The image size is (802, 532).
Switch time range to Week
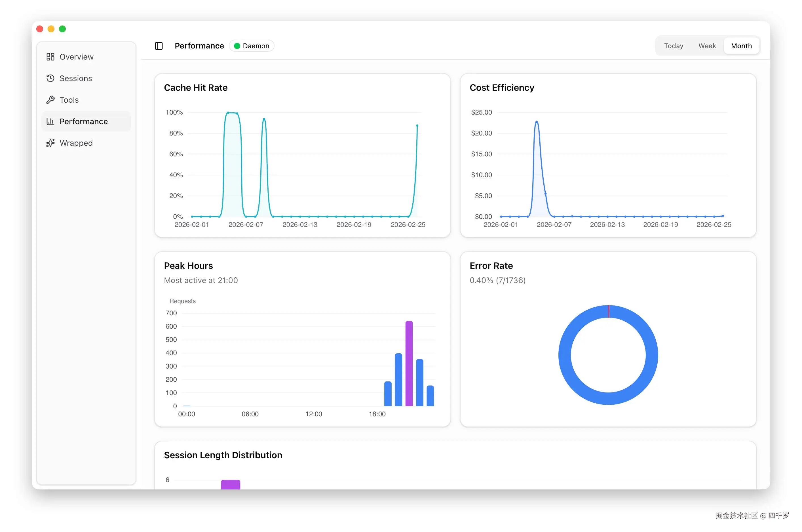click(707, 46)
